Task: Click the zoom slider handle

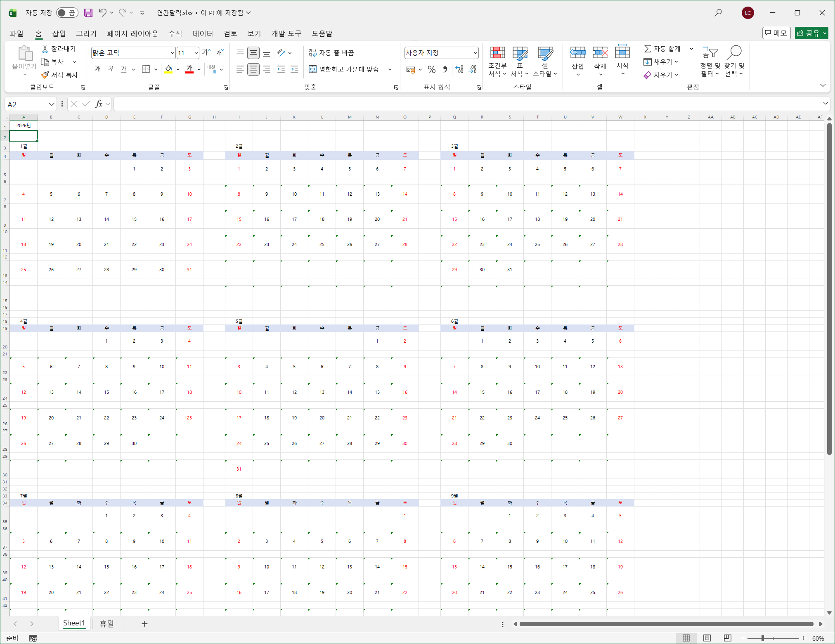Action: [x=763, y=638]
